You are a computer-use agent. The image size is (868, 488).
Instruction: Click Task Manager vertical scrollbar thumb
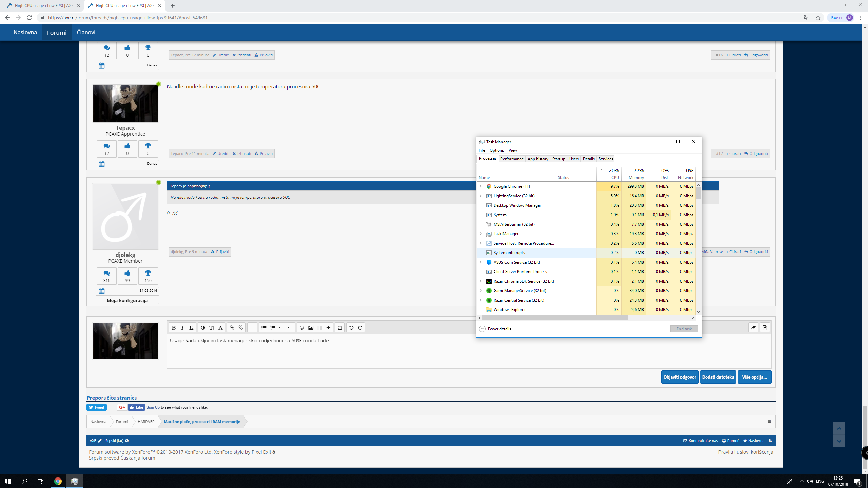pos(698,194)
